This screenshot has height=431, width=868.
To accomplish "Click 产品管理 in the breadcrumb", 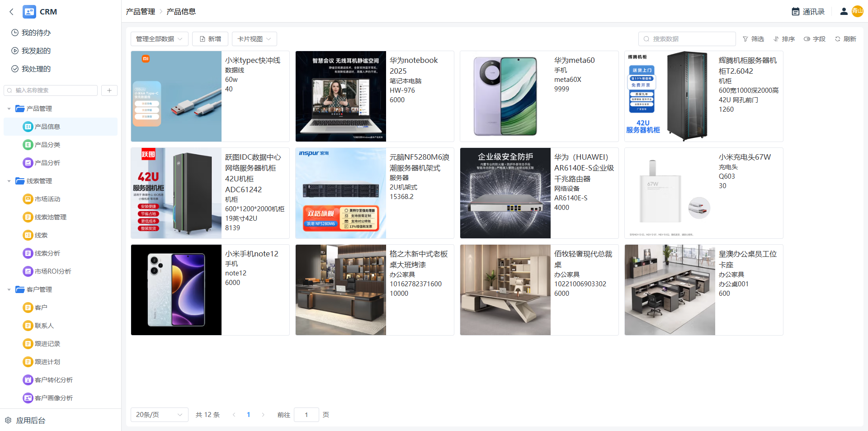I will (141, 12).
